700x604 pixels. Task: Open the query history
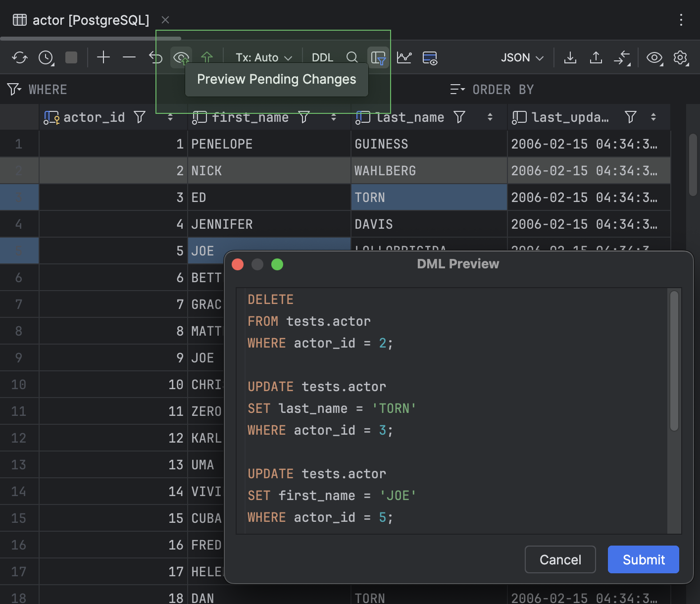coord(46,57)
